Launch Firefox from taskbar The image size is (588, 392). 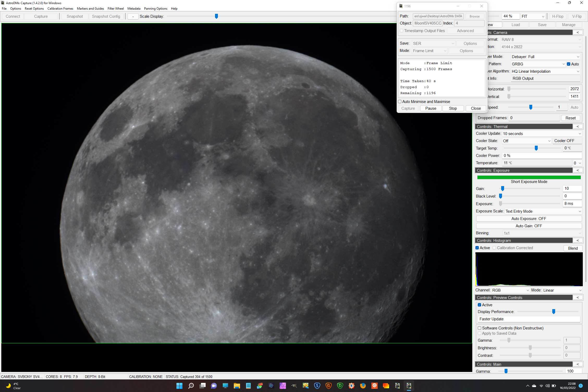point(363,386)
